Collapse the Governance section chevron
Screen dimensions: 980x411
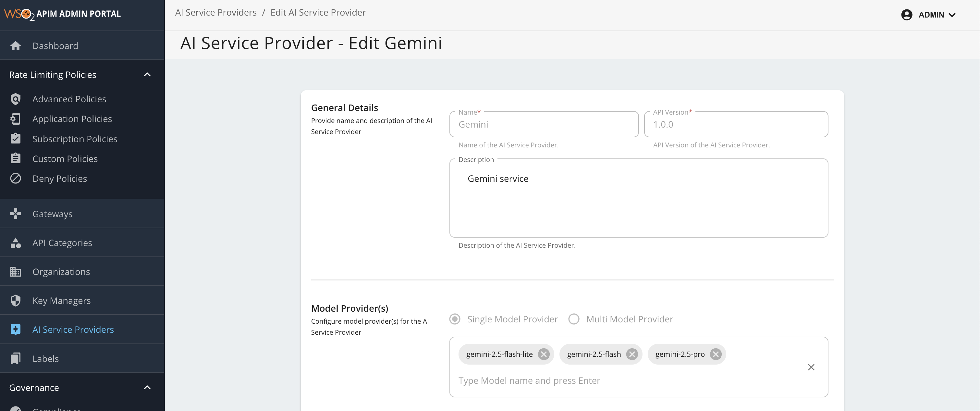(x=147, y=387)
